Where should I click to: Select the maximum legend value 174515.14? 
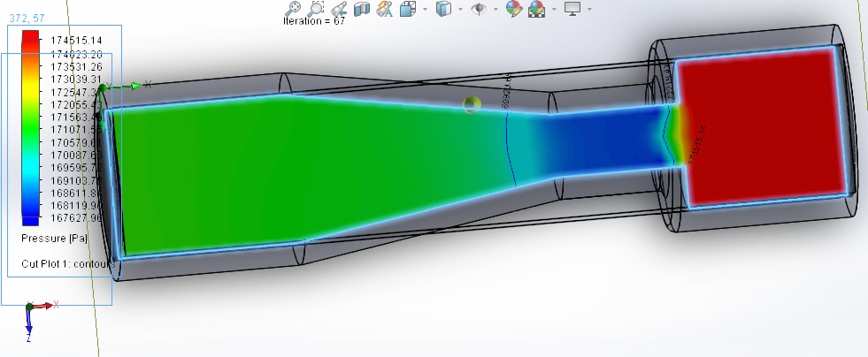[x=78, y=41]
